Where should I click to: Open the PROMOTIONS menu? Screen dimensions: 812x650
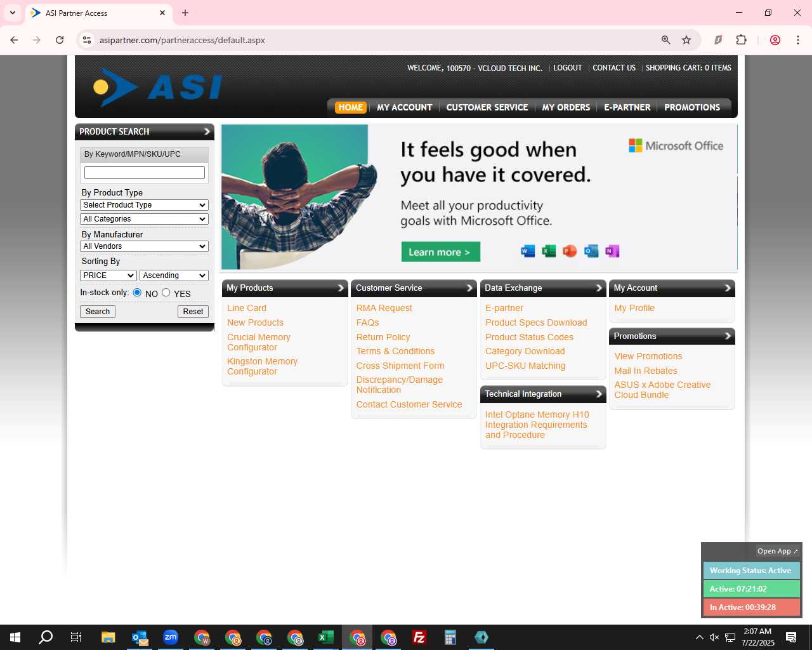(x=692, y=107)
